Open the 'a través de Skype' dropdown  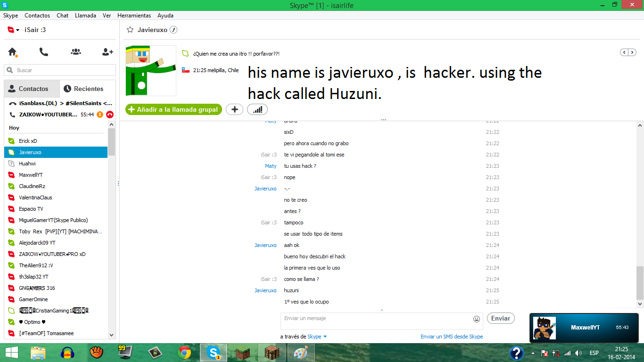coord(317,337)
